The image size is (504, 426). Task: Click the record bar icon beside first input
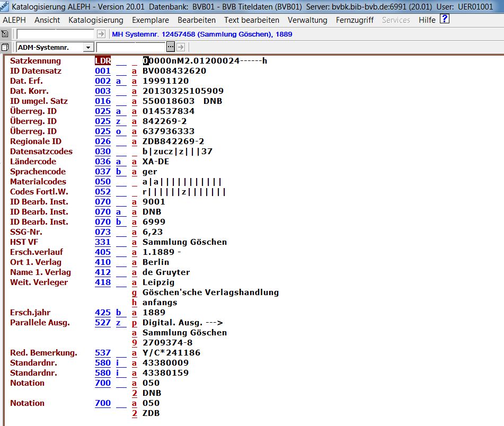tap(5, 34)
